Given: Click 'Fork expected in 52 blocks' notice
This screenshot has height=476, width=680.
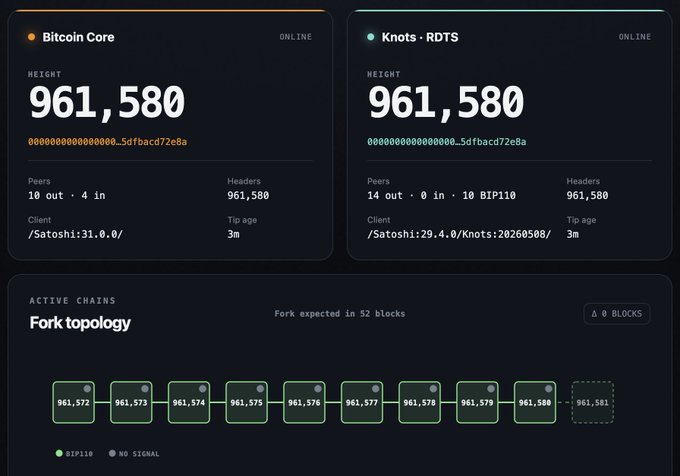Looking at the screenshot, I should 340,313.
